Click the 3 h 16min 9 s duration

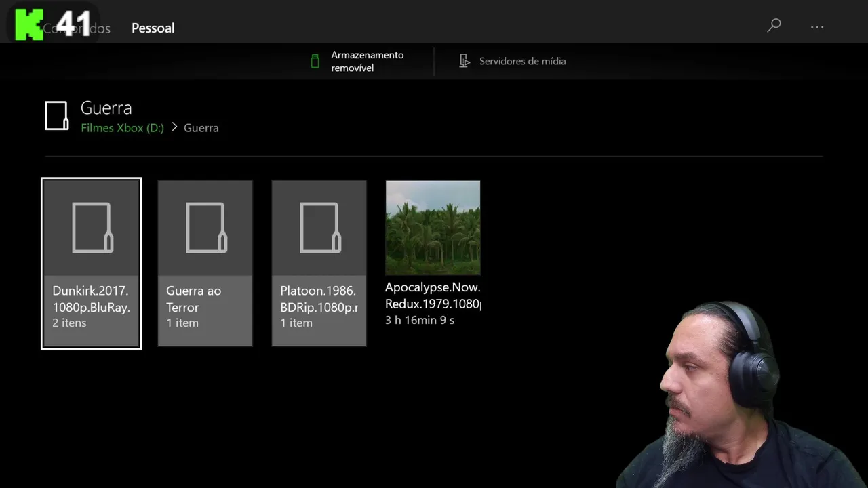420,320
